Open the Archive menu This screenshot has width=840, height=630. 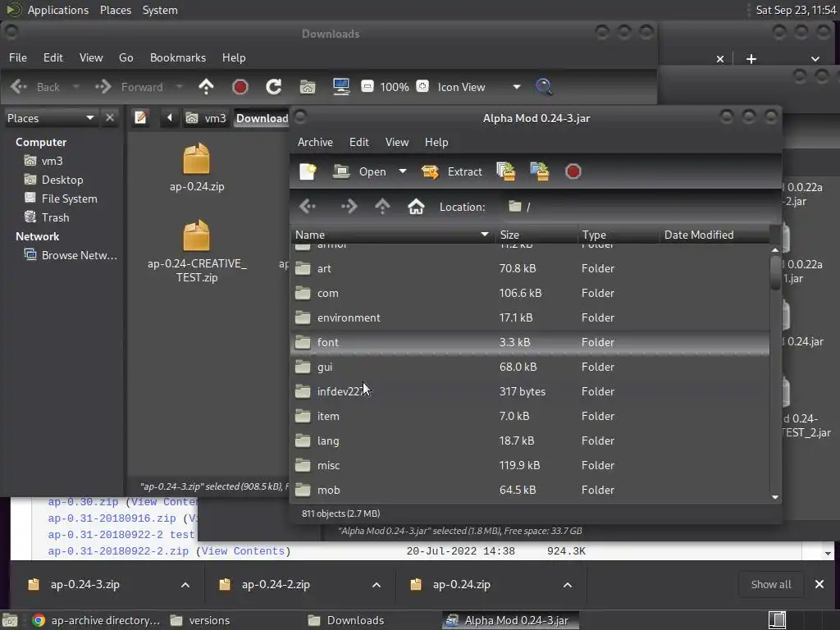[x=315, y=142]
